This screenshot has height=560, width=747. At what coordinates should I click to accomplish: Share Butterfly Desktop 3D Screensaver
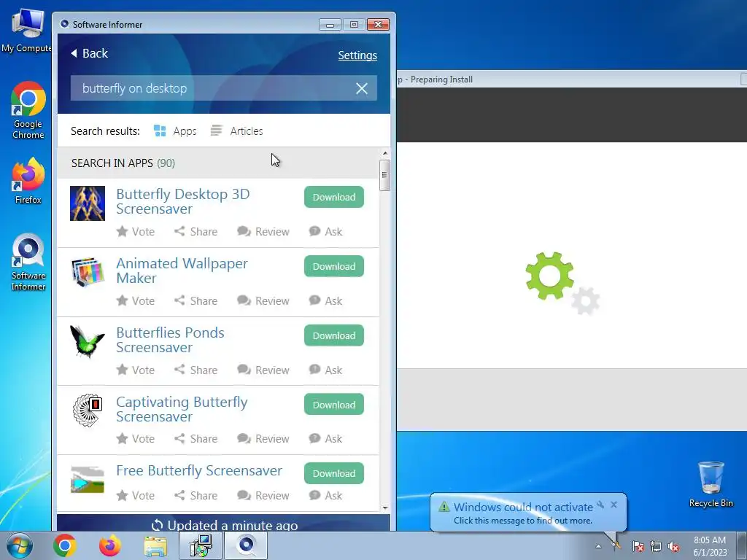pos(196,231)
